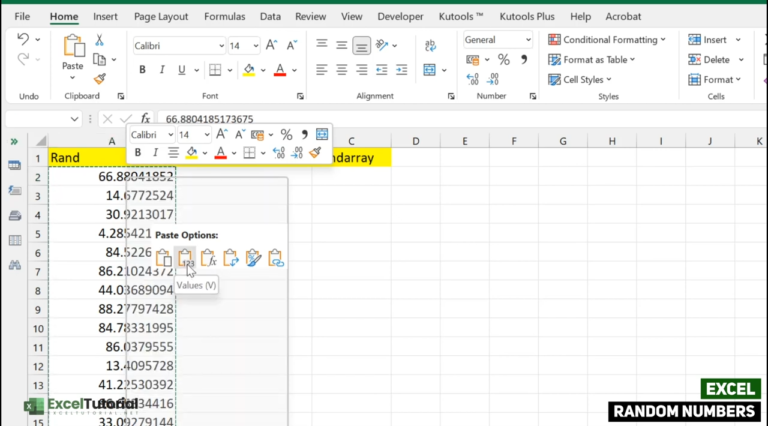This screenshot has height=426, width=768.
Task: Switch to the Formulas tab
Action: [x=225, y=17]
